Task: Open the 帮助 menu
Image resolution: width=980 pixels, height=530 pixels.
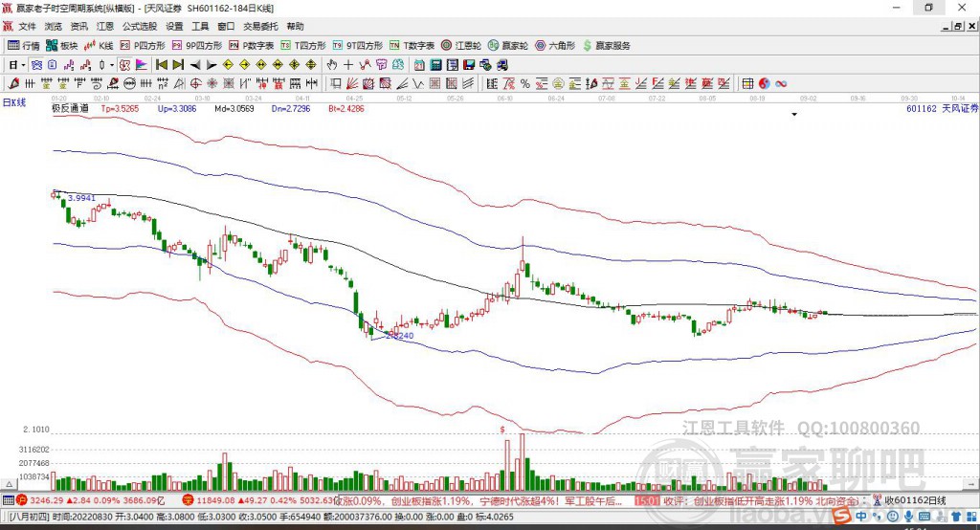Action: (295, 26)
